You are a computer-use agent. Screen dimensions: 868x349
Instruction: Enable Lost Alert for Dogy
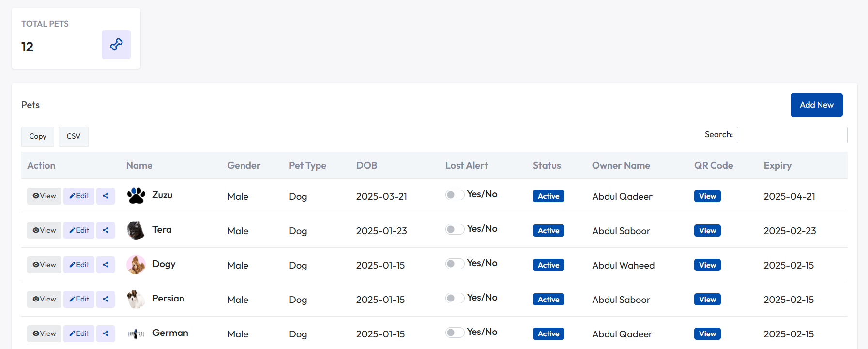point(455,264)
